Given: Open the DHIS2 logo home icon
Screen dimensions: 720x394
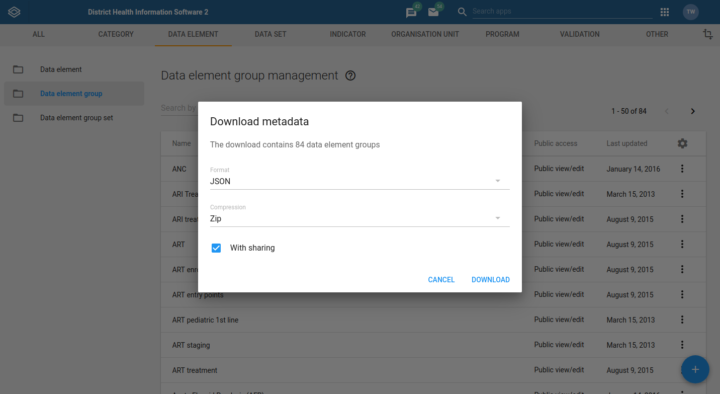Looking at the screenshot, I should pos(14,12).
